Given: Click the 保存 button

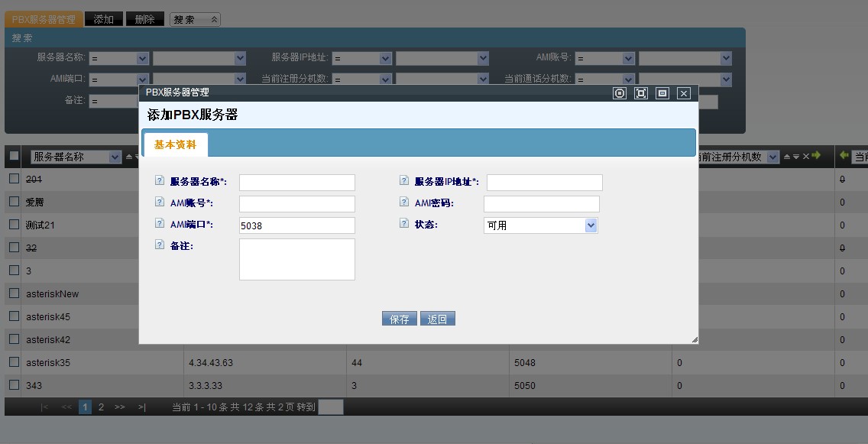Looking at the screenshot, I should click(399, 319).
